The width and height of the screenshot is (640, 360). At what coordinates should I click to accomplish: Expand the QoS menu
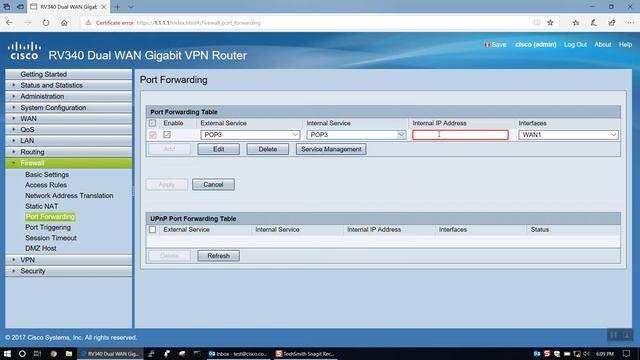click(x=69, y=129)
